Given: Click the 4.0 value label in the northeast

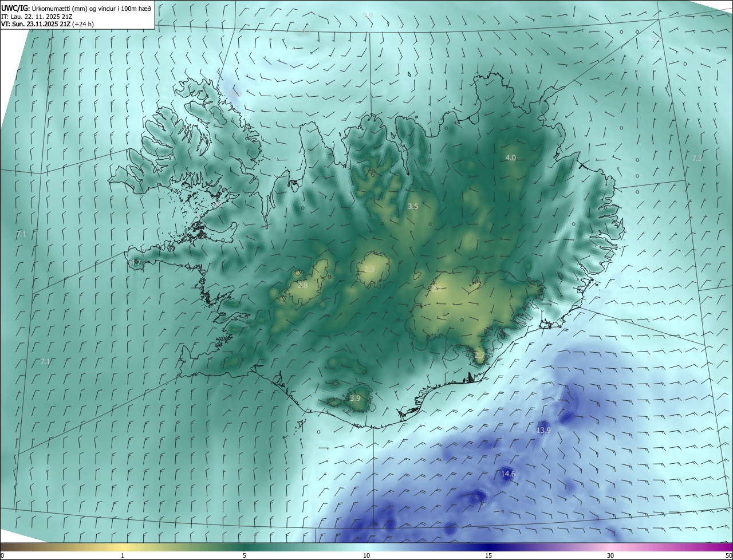Looking at the screenshot, I should click(x=510, y=157).
